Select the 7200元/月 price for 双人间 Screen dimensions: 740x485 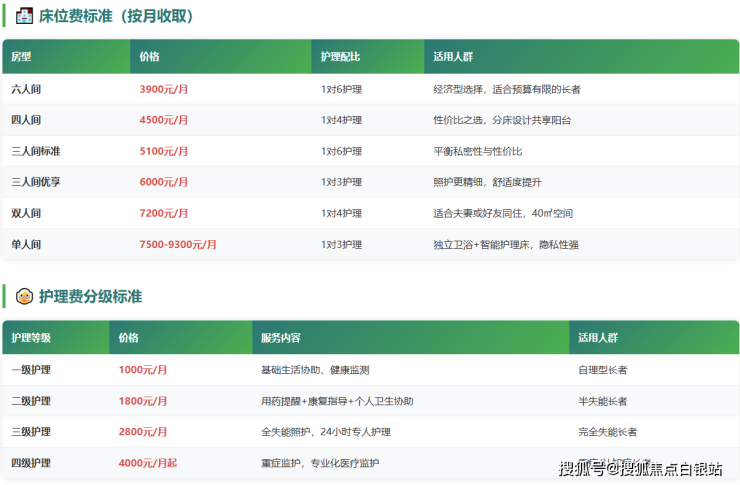click(x=163, y=213)
